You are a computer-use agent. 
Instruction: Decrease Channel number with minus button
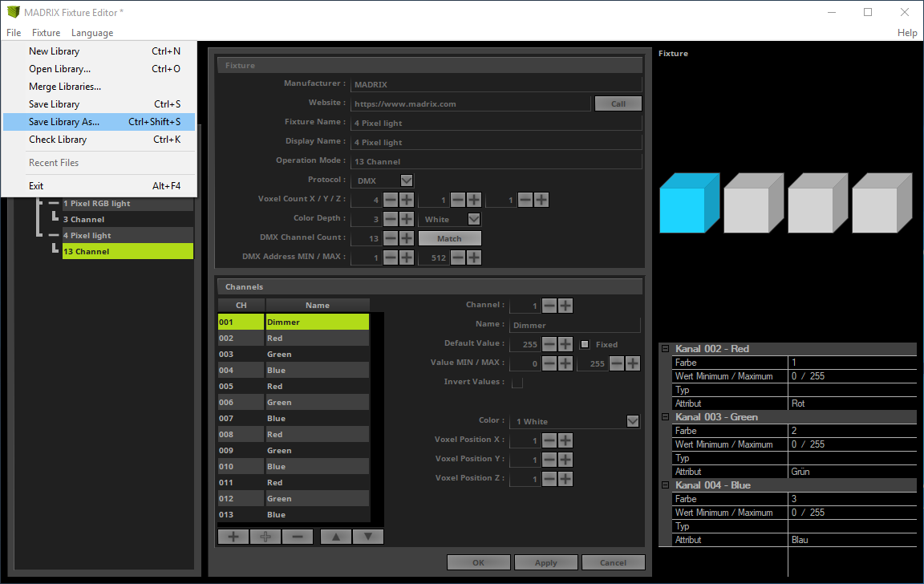click(x=549, y=306)
